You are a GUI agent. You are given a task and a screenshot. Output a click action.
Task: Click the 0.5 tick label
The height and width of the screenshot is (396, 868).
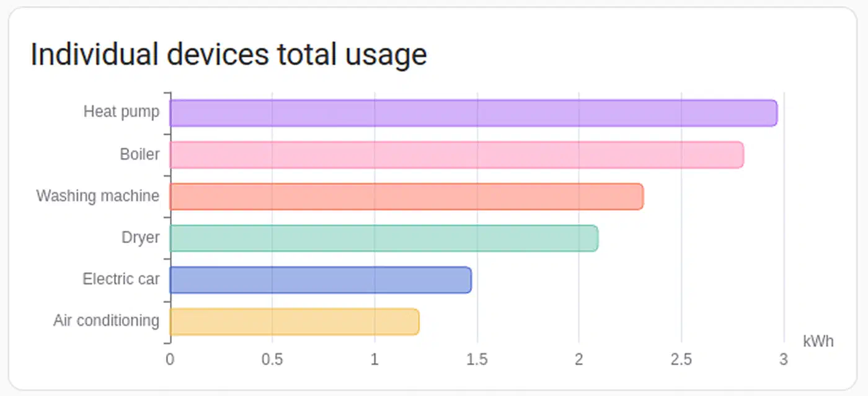pyautogui.click(x=272, y=359)
